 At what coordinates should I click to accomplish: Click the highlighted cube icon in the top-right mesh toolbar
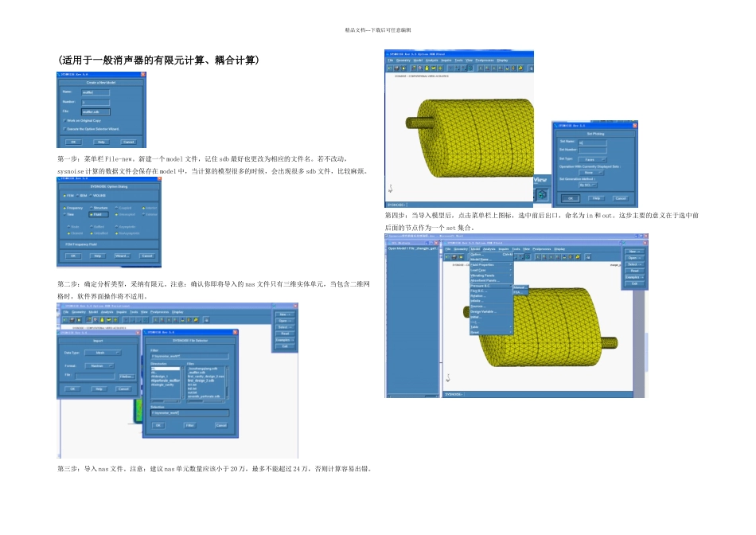(x=470, y=68)
